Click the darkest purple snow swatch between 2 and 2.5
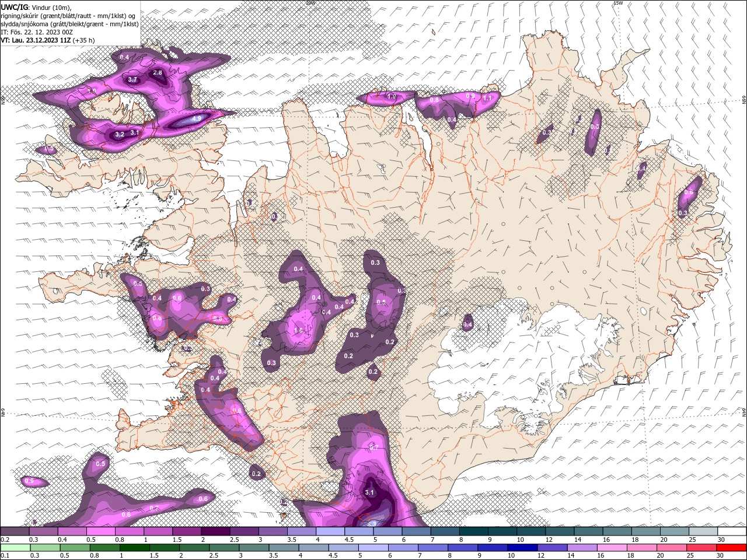Viewport: 747px width, 560px height. click(215, 531)
